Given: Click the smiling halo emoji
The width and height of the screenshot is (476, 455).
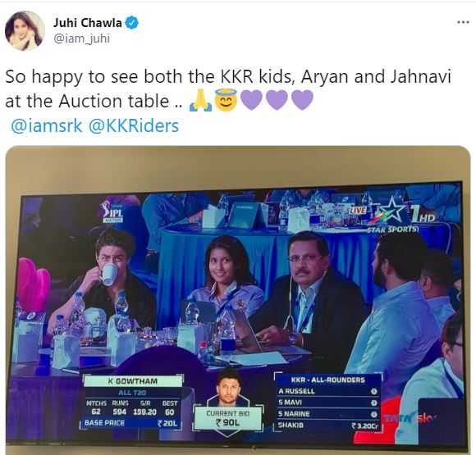Looking at the screenshot, I should click(x=226, y=100).
